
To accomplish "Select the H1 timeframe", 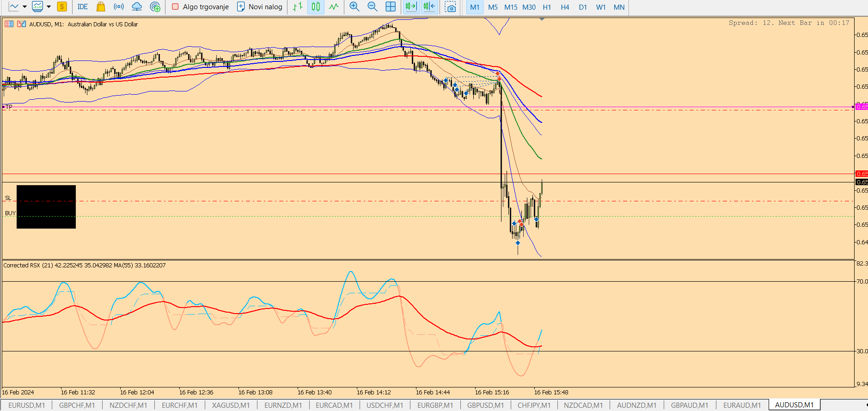I will (x=547, y=7).
